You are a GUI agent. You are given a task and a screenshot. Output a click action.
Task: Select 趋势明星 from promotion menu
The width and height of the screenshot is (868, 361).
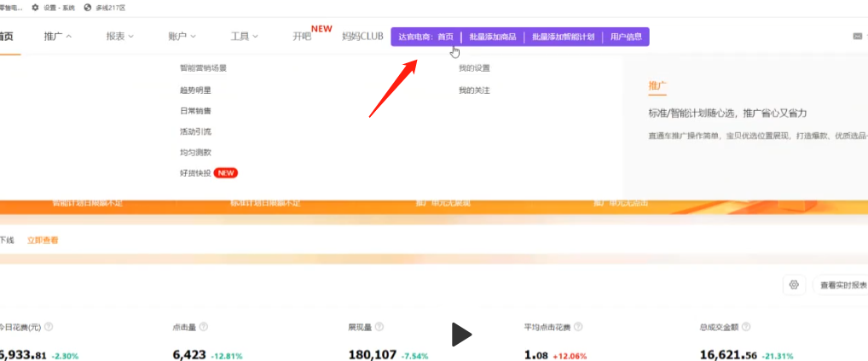pyautogui.click(x=195, y=90)
